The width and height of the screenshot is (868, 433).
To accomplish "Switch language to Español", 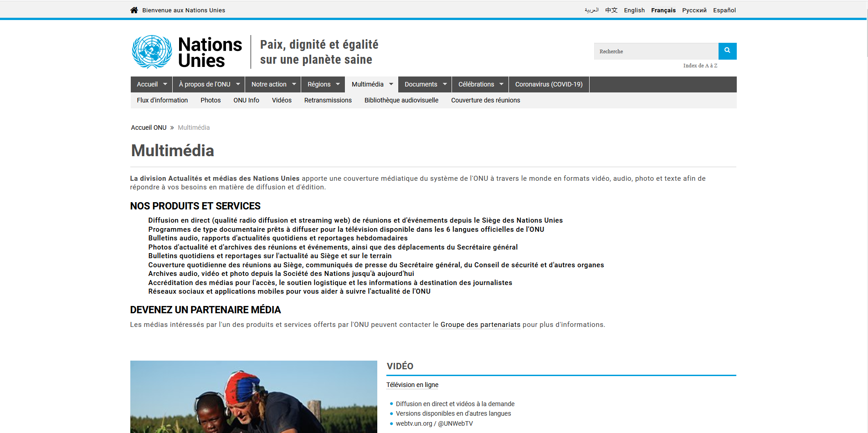I will [724, 10].
